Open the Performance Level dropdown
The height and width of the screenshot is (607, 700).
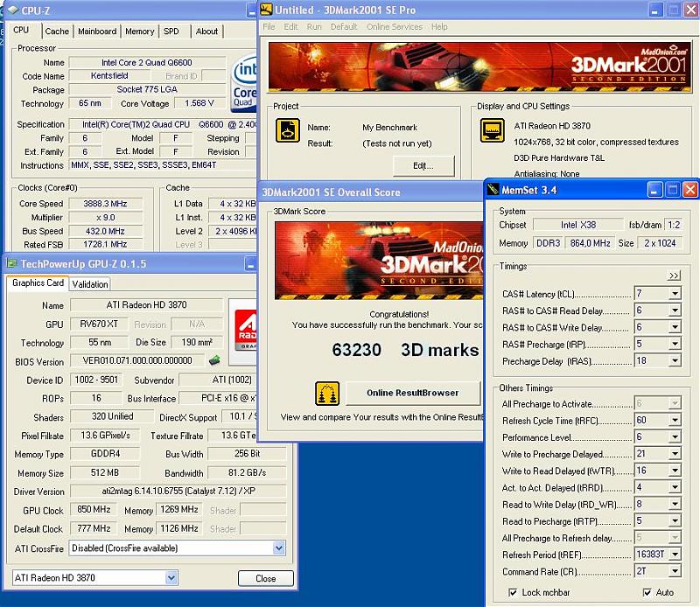point(675,437)
